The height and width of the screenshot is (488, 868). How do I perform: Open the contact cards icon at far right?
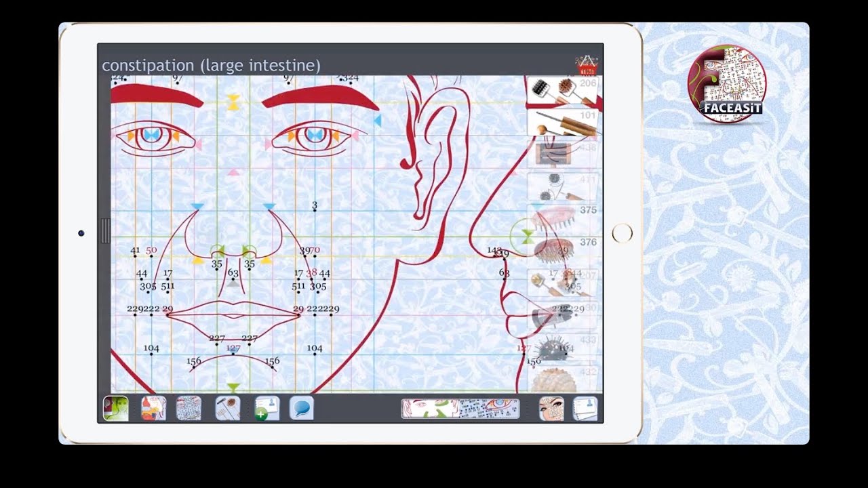click(585, 409)
